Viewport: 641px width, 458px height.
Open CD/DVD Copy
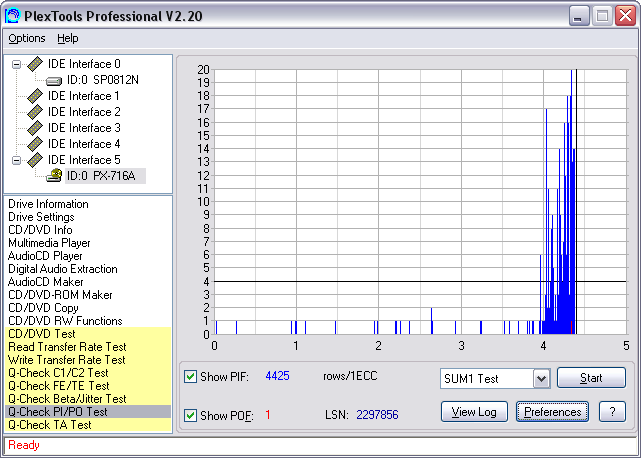[43, 308]
